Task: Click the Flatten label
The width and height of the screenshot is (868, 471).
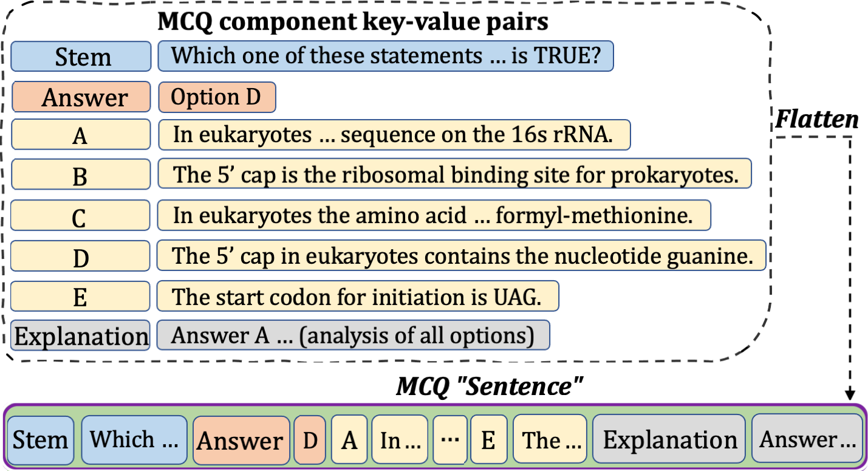Action: click(x=816, y=120)
